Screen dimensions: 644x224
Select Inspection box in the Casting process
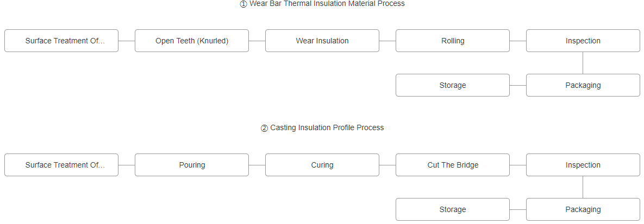(x=583, y=165)
